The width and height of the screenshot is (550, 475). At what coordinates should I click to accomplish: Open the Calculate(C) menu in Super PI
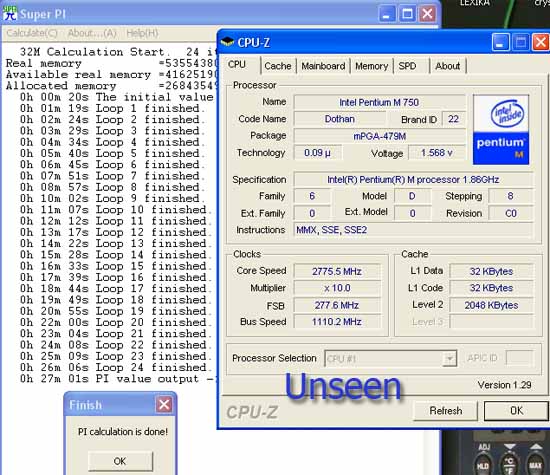[32, 33]
